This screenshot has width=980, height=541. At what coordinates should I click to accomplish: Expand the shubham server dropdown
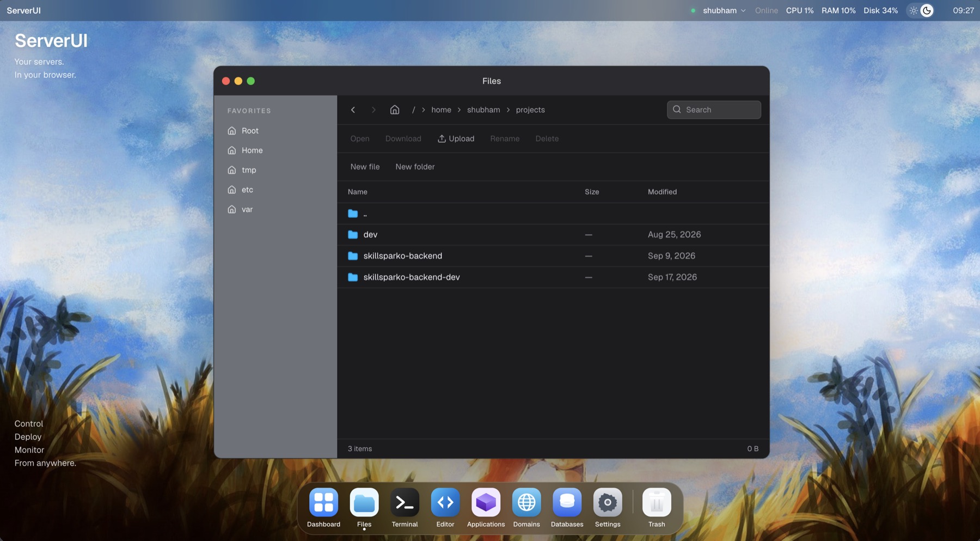point(724,10)
